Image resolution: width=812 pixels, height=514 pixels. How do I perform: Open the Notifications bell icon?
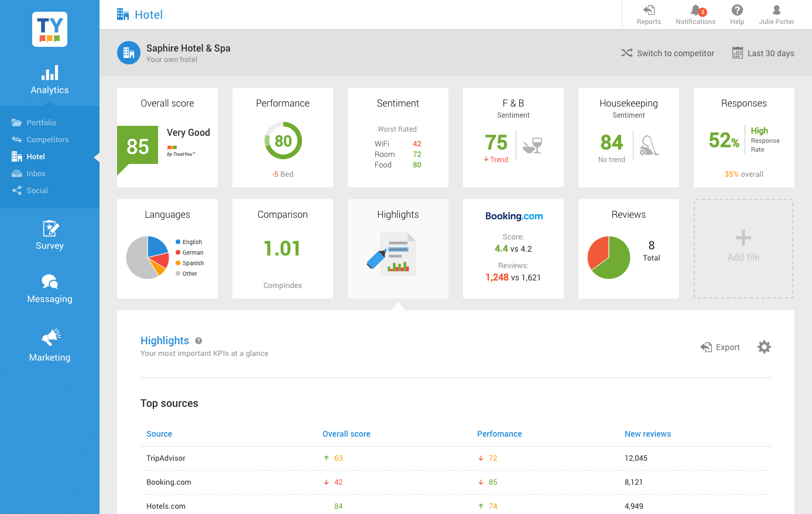coord(695,11)
